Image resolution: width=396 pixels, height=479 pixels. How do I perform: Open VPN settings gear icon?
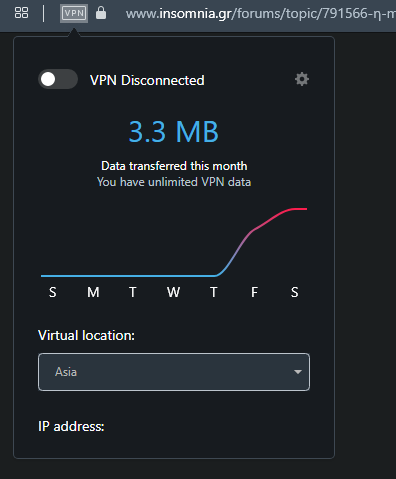[302, 79]
